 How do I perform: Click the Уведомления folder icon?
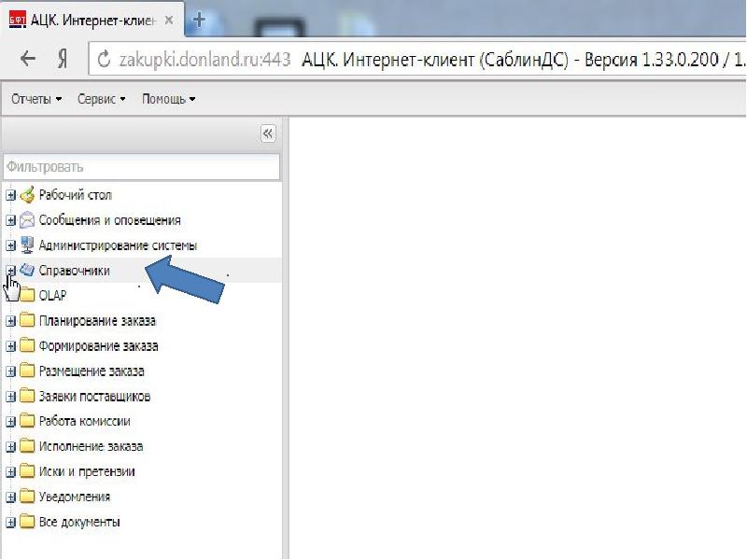point(28,497)
